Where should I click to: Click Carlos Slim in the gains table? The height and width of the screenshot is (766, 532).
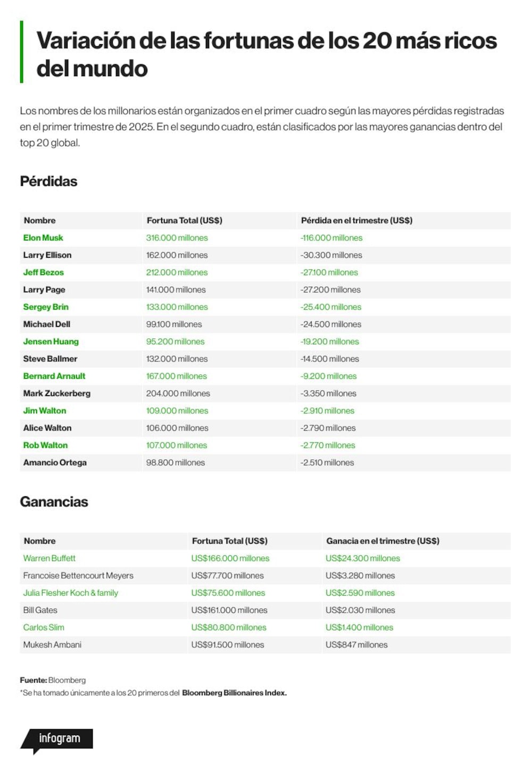[x=44, y=627]
